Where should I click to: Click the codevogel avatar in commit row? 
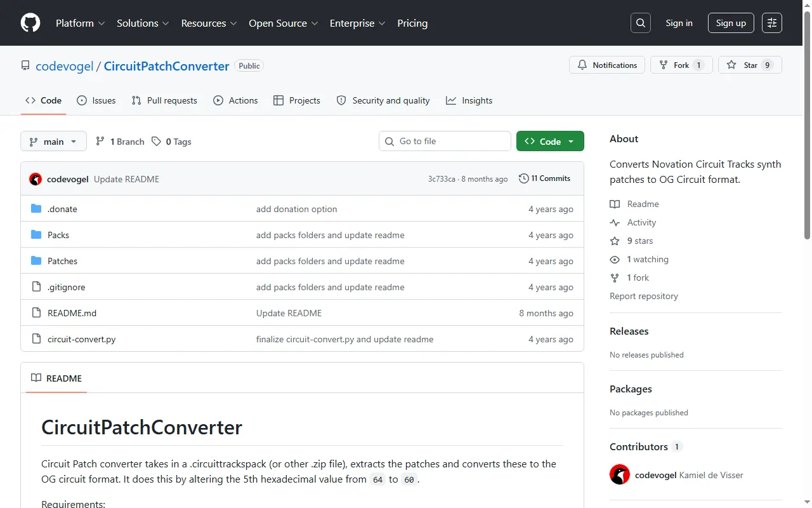(36, 179)
